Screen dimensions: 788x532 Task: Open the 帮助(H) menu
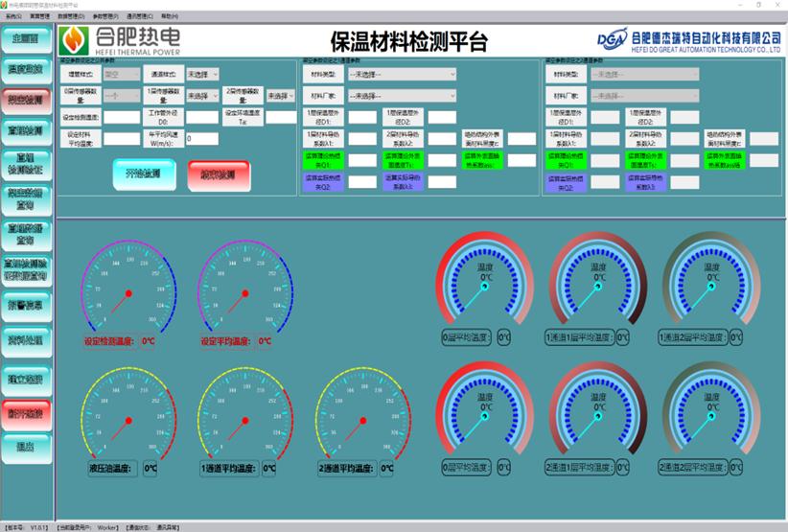170,16
